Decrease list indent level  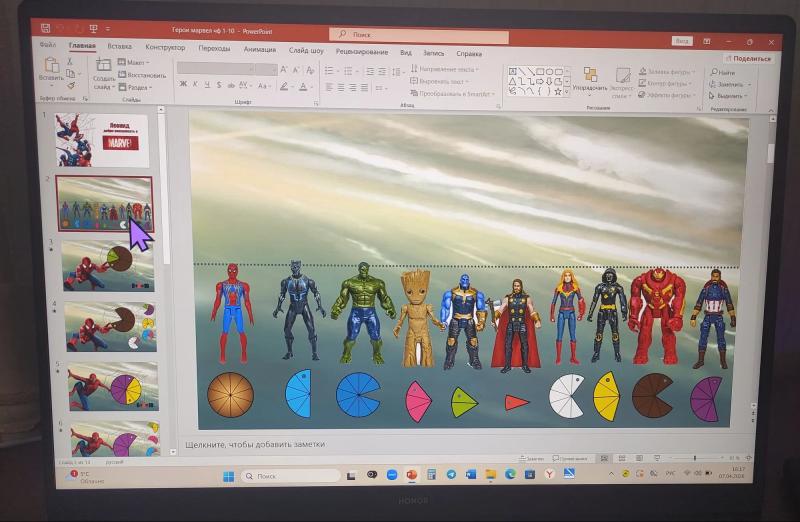click(x=370, y=72)
